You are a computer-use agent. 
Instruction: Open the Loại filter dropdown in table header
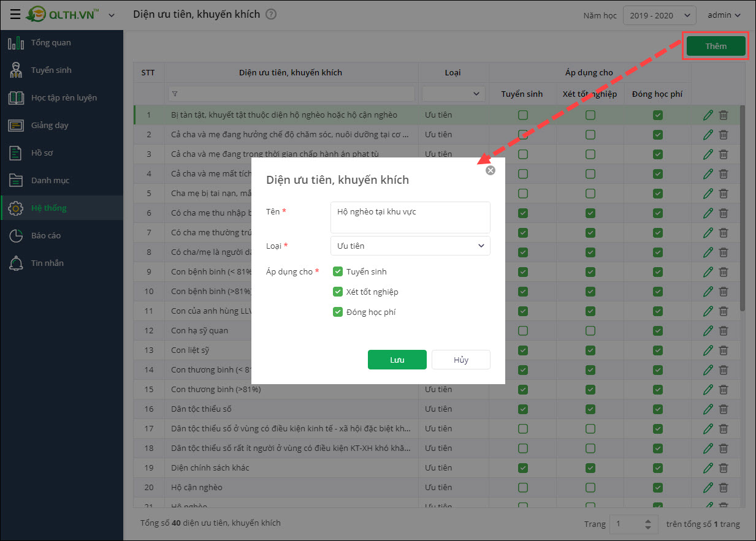click(453, 94)
